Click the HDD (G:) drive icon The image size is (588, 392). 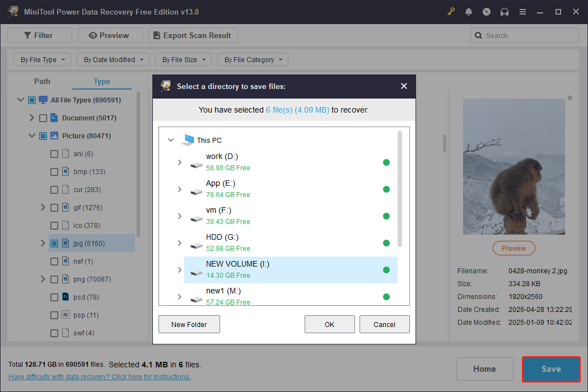click(x=196, y=246)
